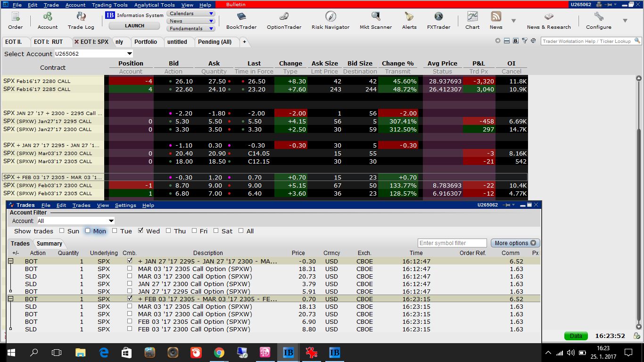
Task: Click the filter funnel icon
Action: click(x=524, y=41)
